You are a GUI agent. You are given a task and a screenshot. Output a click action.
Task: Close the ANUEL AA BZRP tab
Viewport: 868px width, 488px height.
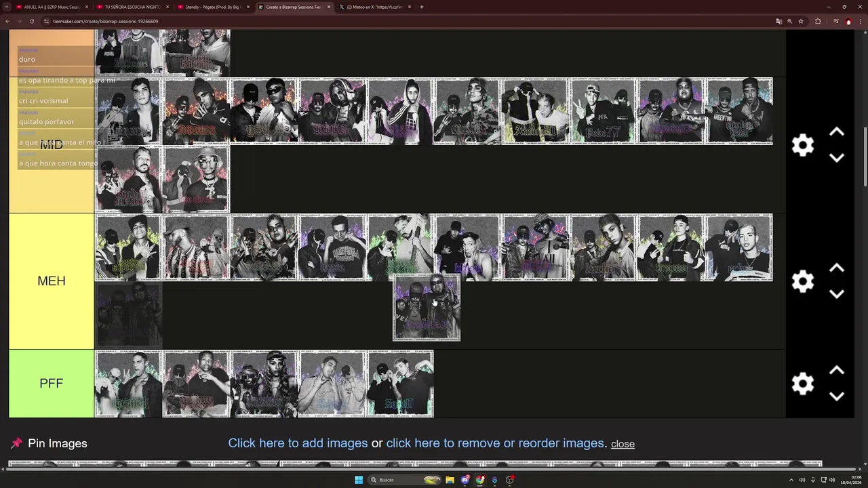coord(86,7)
